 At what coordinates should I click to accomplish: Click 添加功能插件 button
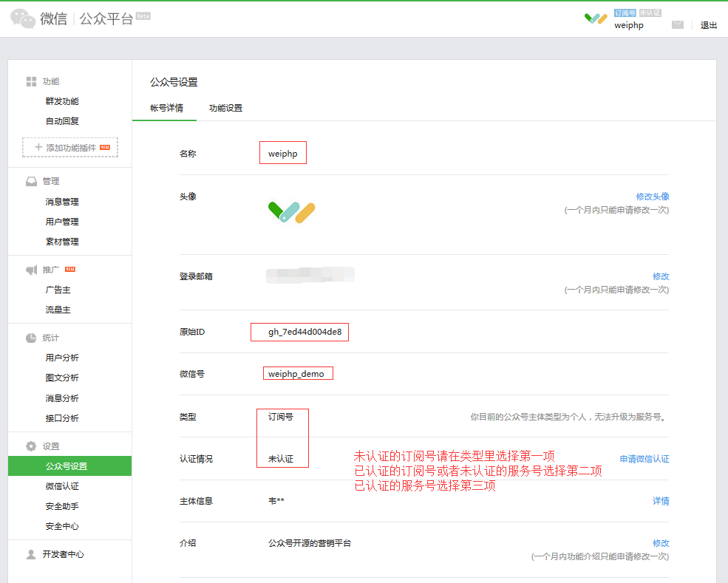[70, 147]
